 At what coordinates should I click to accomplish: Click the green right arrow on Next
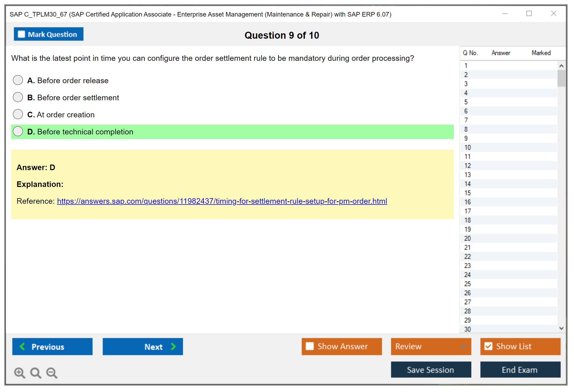pyautogui.click(x=174, y=346)
